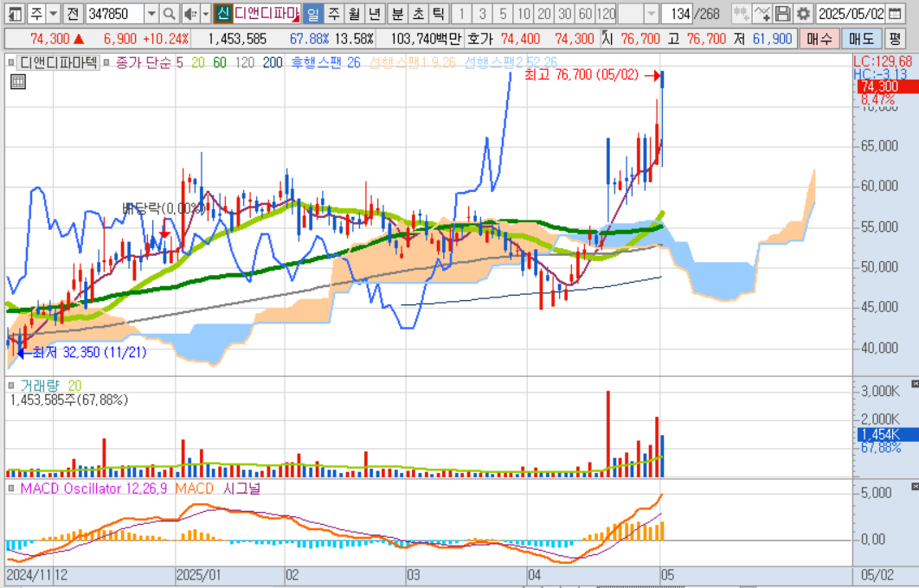Open the custom interval combo box dropdown
The height and width of the screenshot is (588, 919).
(x=651, y=14)
